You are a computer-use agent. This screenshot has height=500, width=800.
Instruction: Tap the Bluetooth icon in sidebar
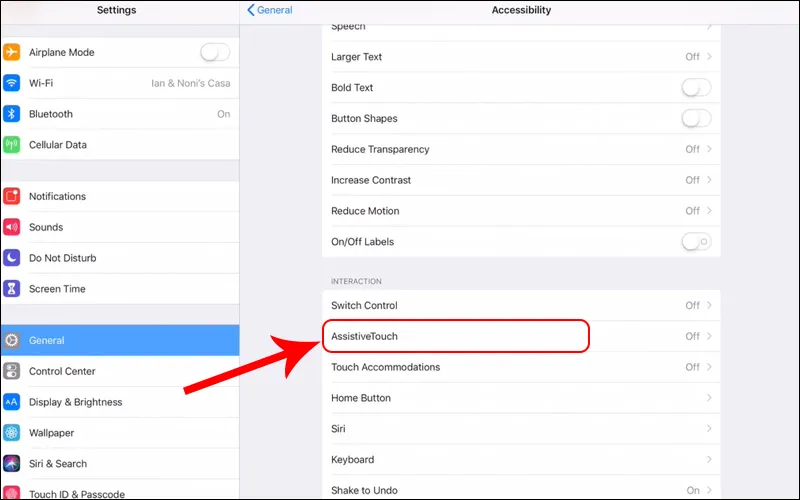coord(11,114)
